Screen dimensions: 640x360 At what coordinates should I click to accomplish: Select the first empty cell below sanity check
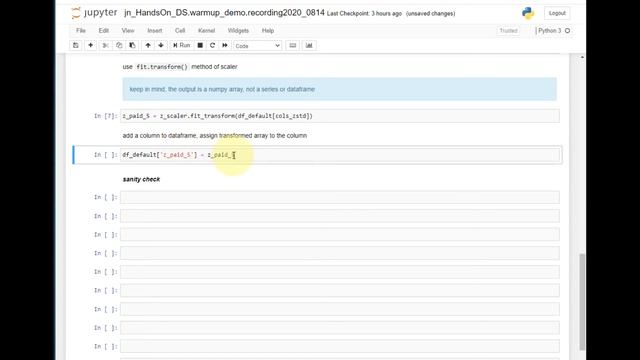340,197
